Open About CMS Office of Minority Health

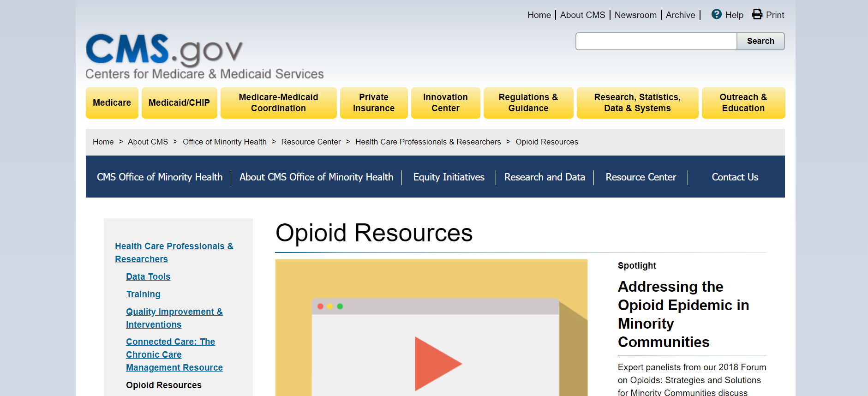pos(316,177)
